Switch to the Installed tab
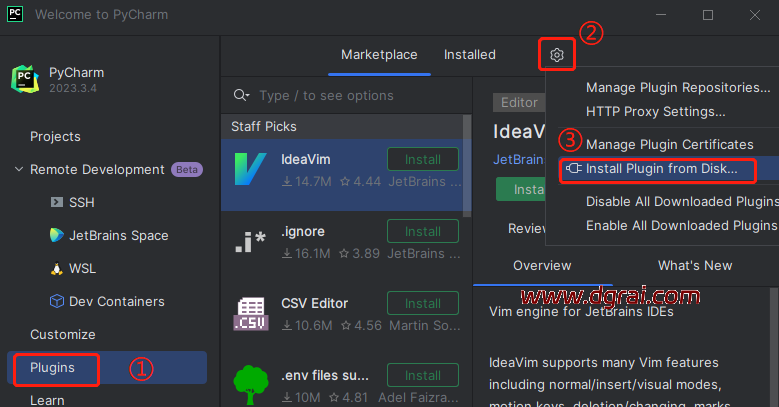 (469, 55)
